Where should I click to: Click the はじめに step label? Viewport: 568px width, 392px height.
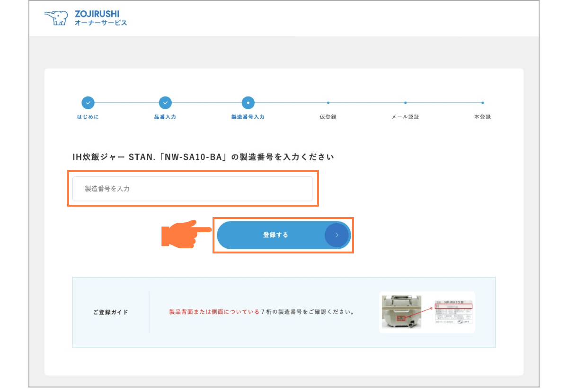[88, 117]
